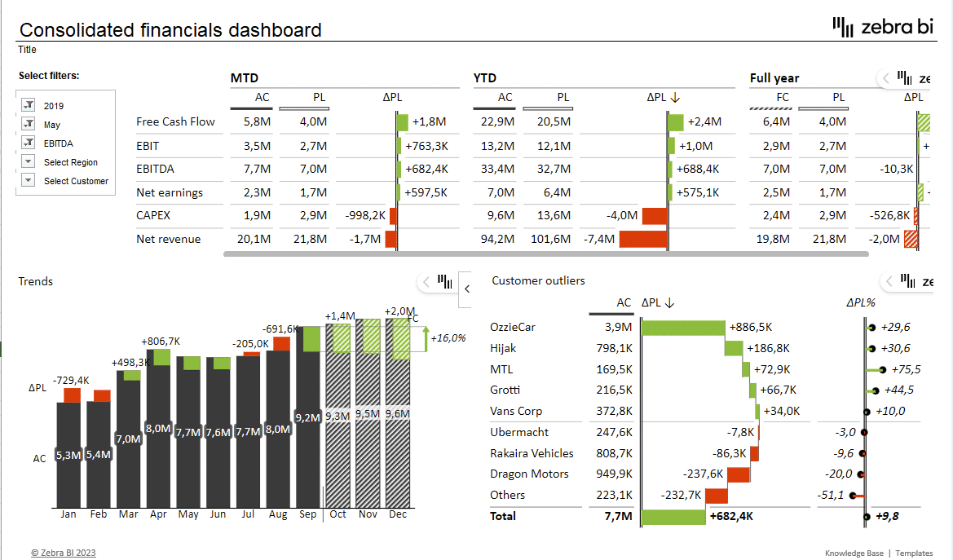
Task: Click the Zebra BI logo in the header
Action: 882,27
